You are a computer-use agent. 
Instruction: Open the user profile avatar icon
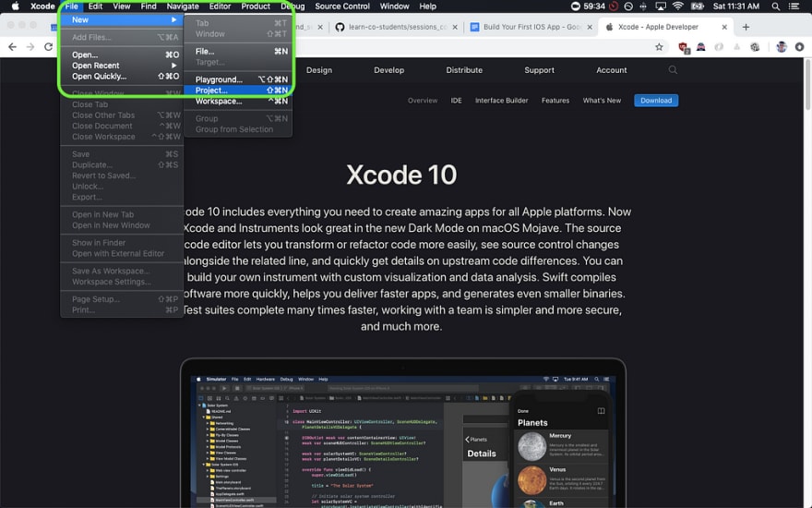click(782, 47)
